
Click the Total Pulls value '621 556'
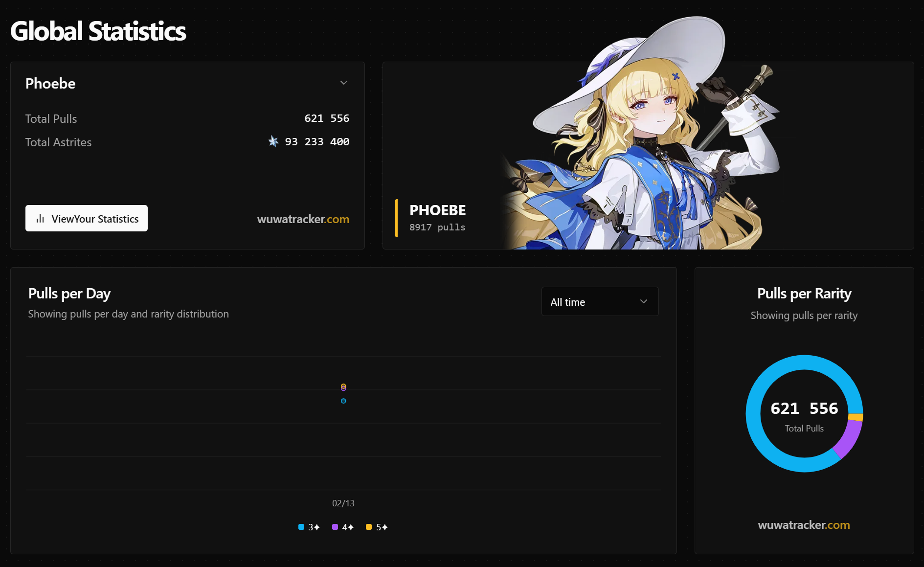[x=327, y=118]
